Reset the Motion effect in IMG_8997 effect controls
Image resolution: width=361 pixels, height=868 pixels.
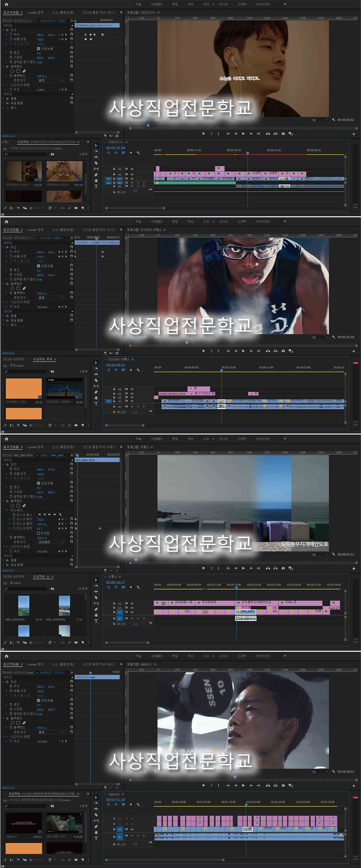[x=71, y=464]
